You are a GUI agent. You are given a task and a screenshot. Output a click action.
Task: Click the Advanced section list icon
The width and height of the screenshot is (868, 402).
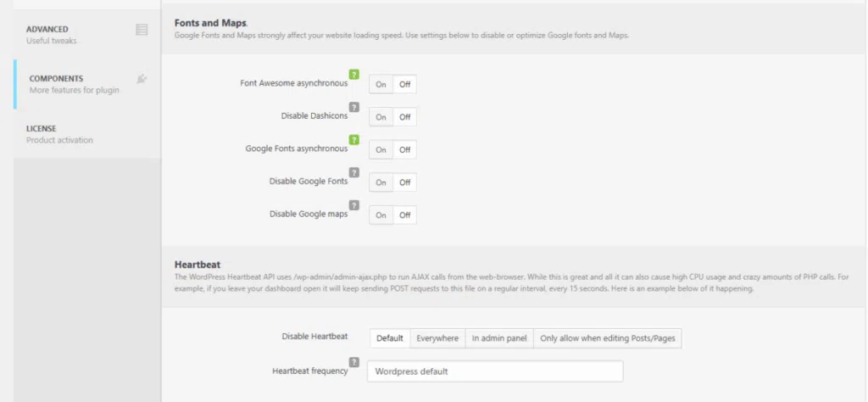point(142,30)
